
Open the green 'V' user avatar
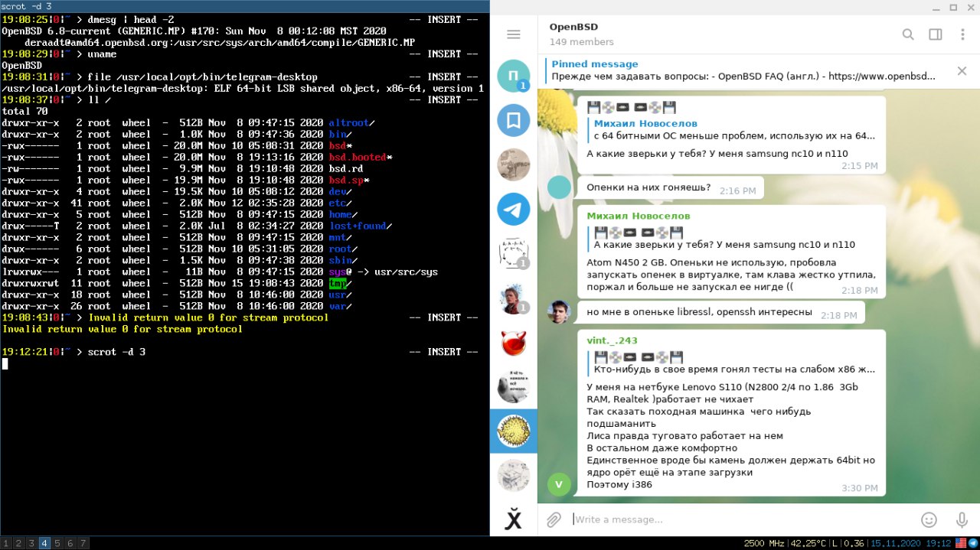click(x=560, y=484)
